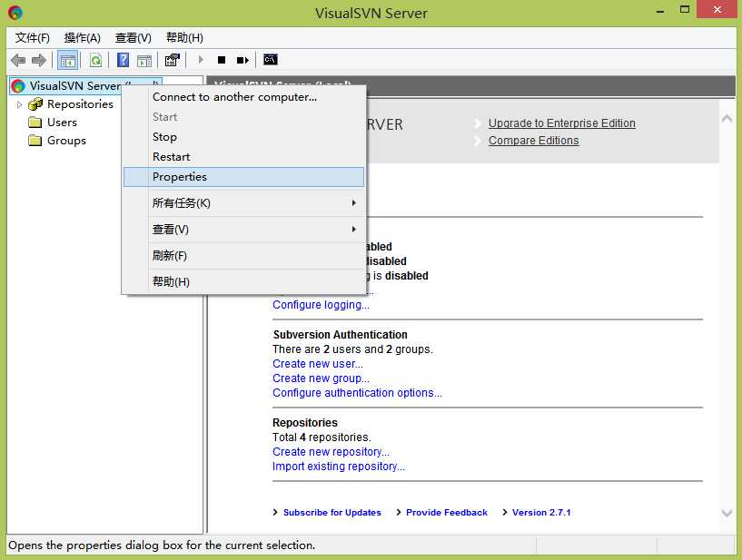Click the Create new repository... link
This screenshot has width=742, height=560.
pyautogui.click(x=331, y=452)
